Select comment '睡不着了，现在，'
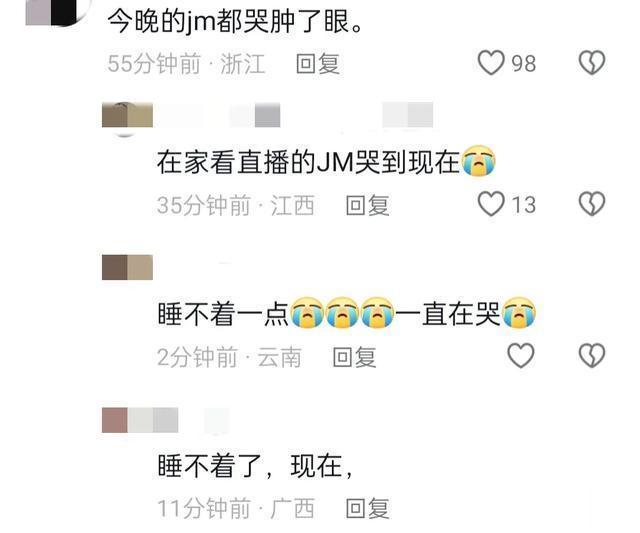The width and height of the screenshot is (640, 533). (255, 466)
